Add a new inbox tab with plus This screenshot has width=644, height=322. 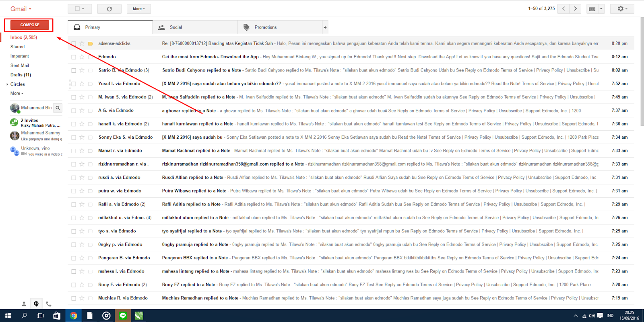325,27
